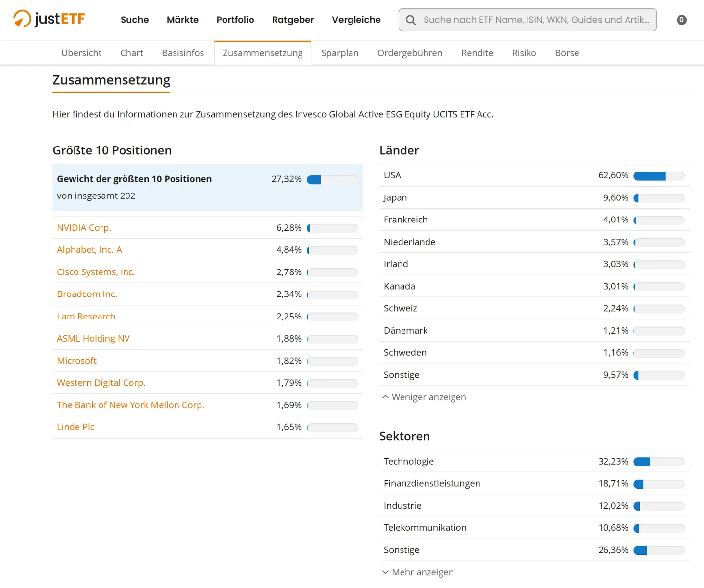
Task: Open the Western Digital Corp. link
Action: (101, 383)
